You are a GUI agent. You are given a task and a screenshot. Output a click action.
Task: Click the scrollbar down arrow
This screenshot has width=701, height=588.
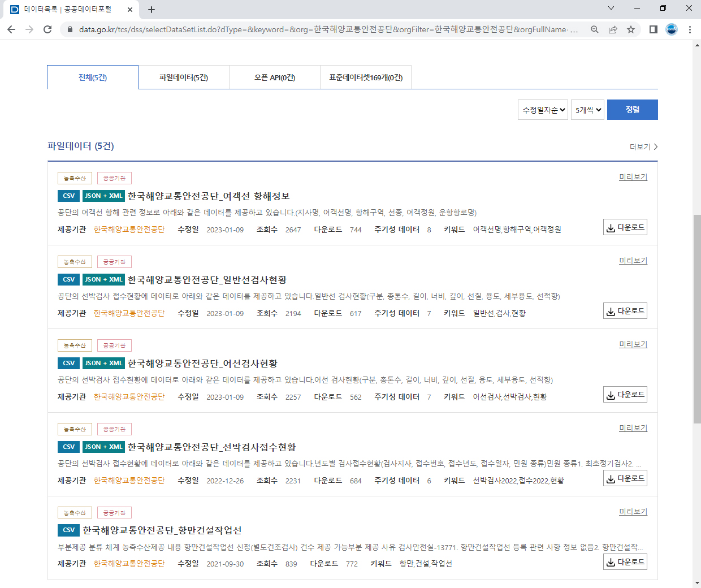(x=696, y=583)
